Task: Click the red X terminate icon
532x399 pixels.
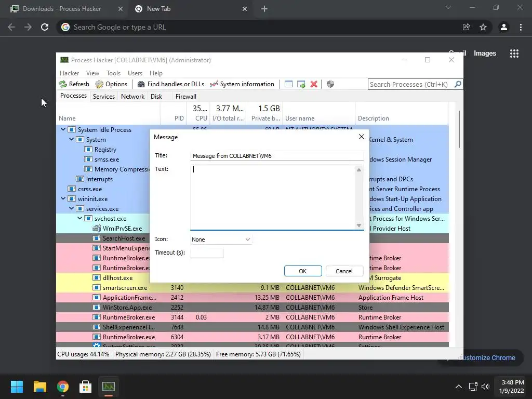Action: pos(314,84)
